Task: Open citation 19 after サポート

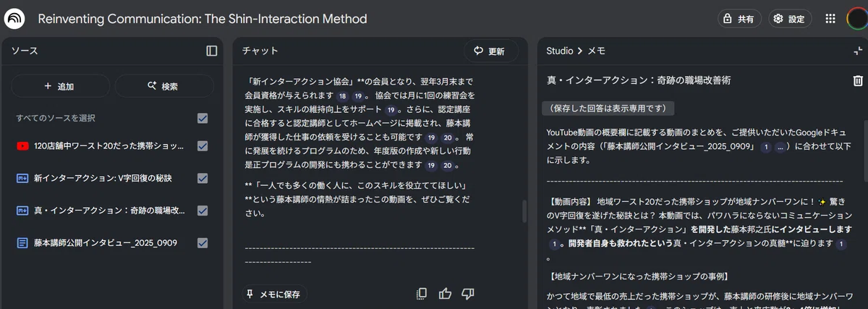Action: pyautogui.click(x=391, y=110)
